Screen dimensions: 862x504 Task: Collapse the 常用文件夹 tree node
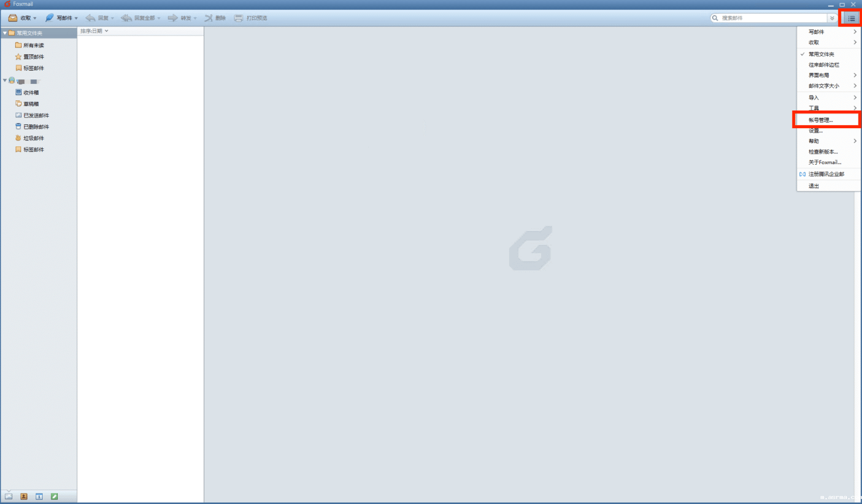pyautogui.click(x=5, y=33)
